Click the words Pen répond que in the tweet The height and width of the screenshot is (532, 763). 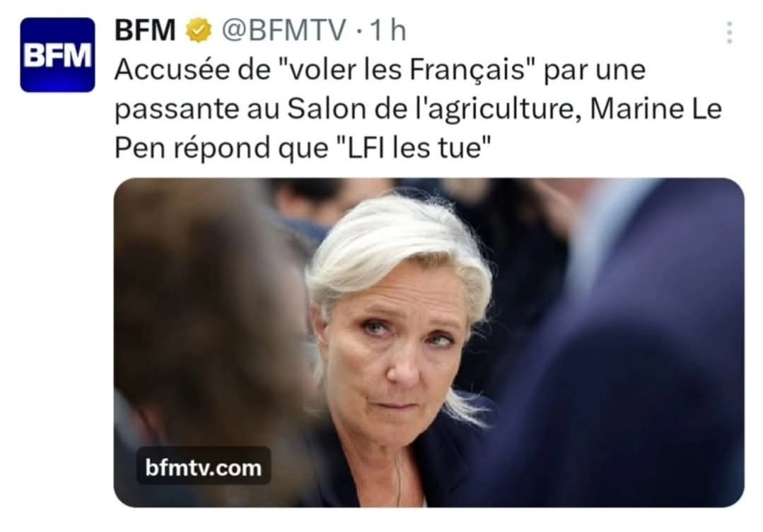point(221,148)
